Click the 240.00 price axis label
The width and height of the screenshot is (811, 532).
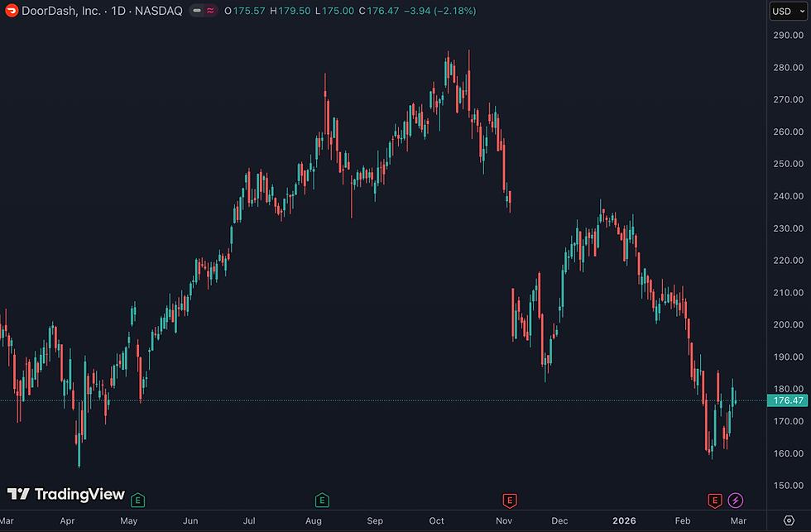click(x=788, y=196)
